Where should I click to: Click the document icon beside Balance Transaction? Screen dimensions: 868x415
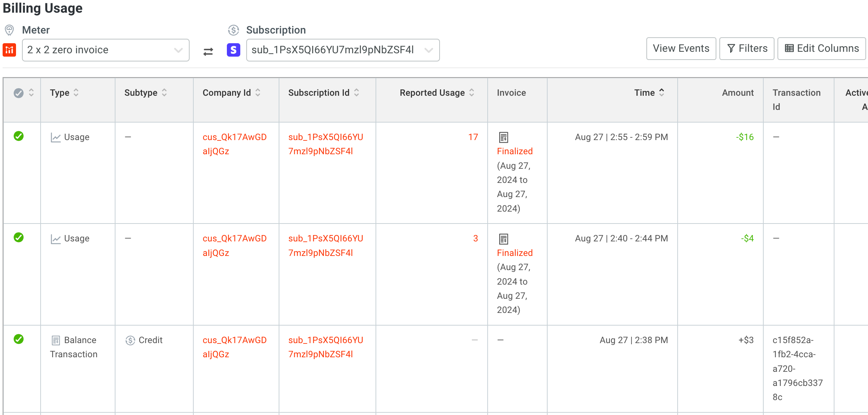click(55, 340)
